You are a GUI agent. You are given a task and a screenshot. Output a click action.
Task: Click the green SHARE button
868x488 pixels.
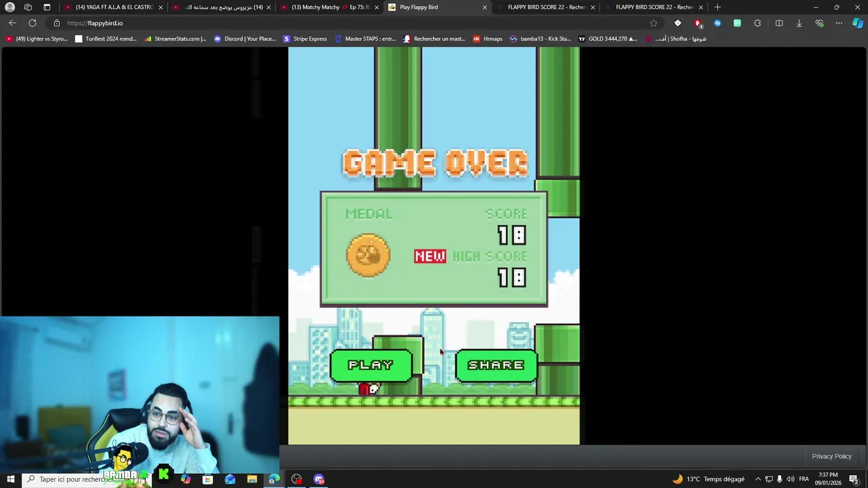point(496,365)
